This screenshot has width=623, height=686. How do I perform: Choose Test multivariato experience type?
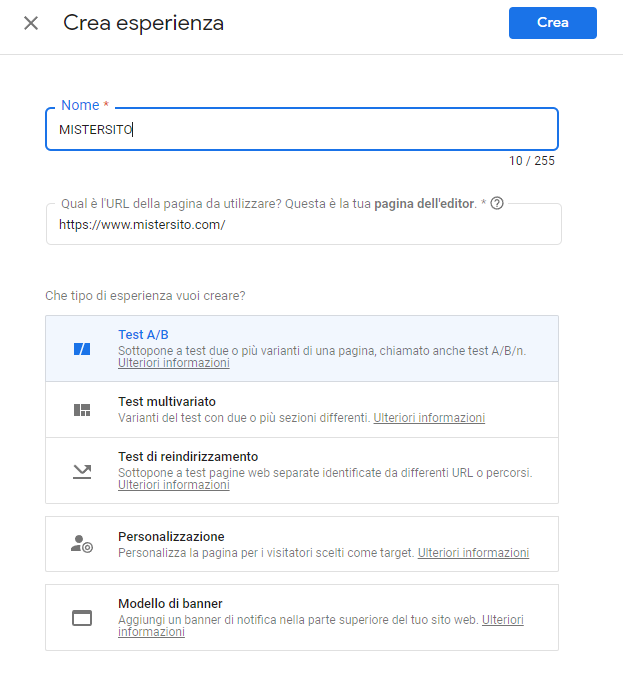point(302,410)
